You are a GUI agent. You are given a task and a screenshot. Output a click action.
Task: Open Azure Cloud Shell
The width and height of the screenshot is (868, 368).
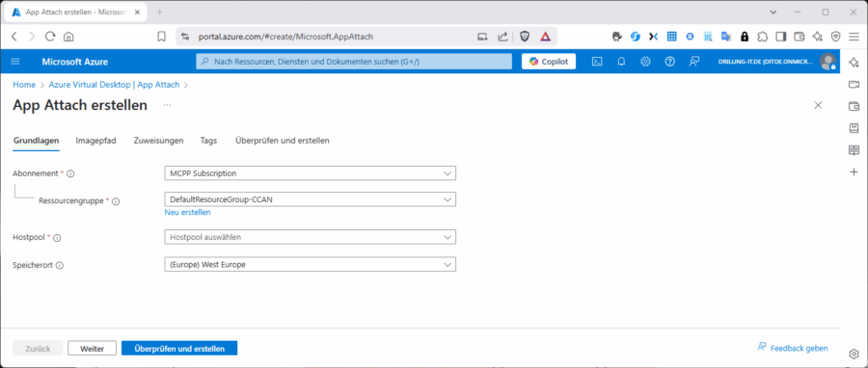pos(597,62)
